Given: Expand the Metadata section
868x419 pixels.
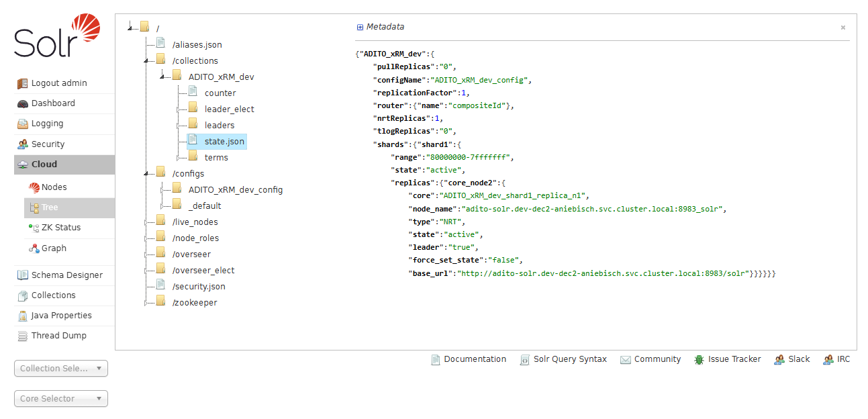Looking at the screenshot, I should coord(360,27).
